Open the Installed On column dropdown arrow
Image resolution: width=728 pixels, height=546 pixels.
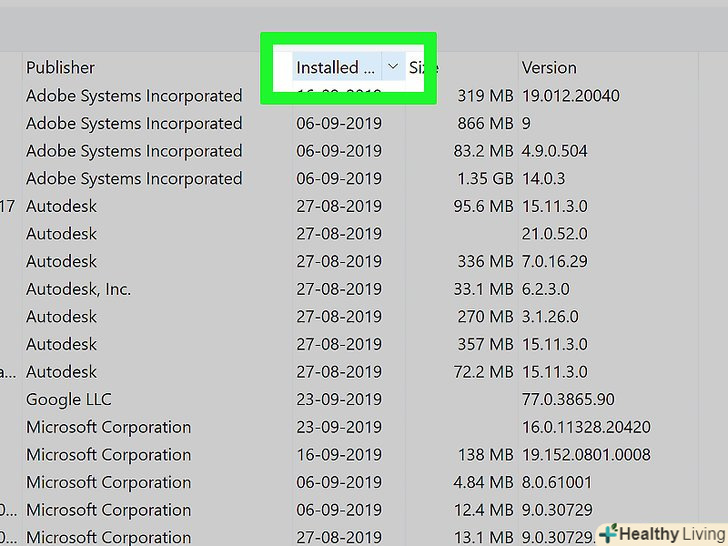[x=393, y=67]
